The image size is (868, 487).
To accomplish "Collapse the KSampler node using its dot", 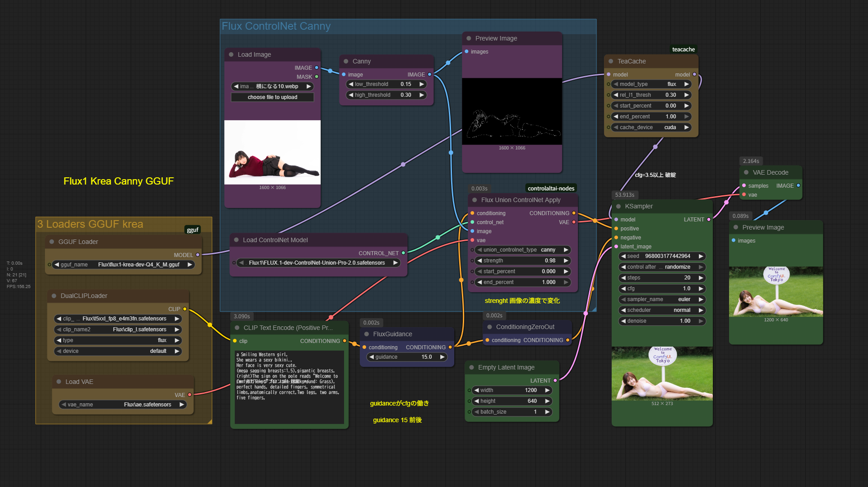I will tap(618, 206).
